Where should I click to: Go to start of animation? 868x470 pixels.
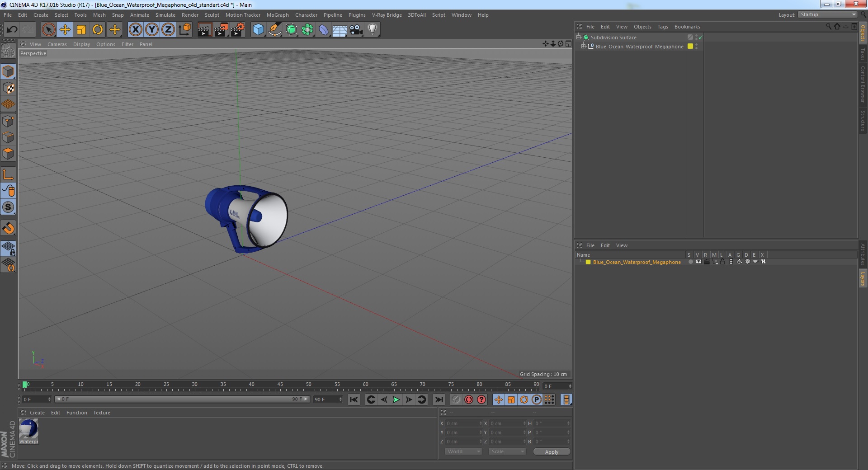coord(354,399)
